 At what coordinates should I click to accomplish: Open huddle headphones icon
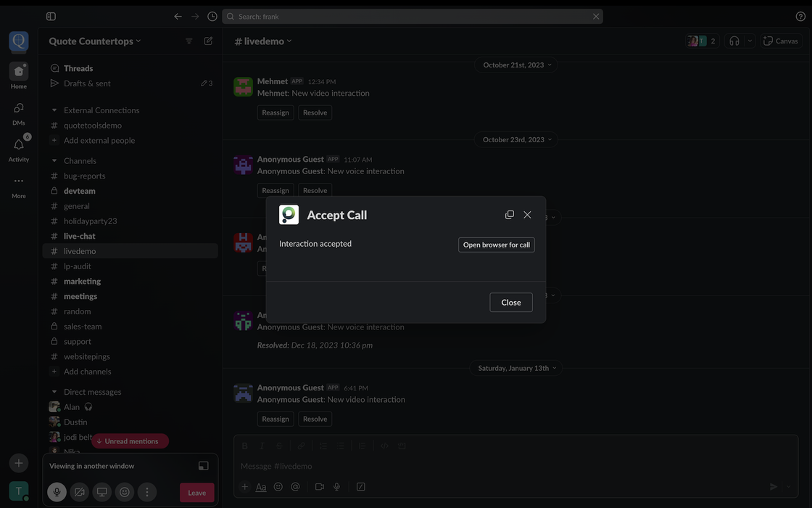pos(734,41)
